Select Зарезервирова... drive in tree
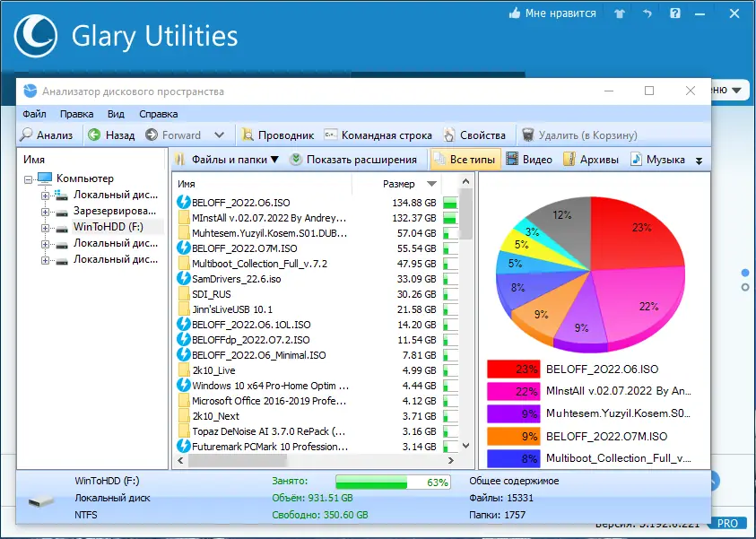The height and width of the screenshot is (539, 756). (x=114, y=211)
